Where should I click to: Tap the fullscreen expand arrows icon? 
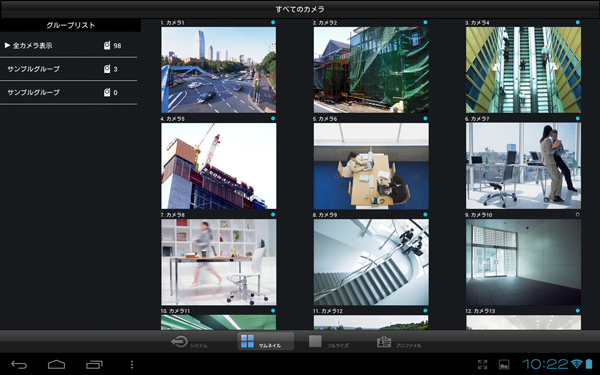point(483,364)
